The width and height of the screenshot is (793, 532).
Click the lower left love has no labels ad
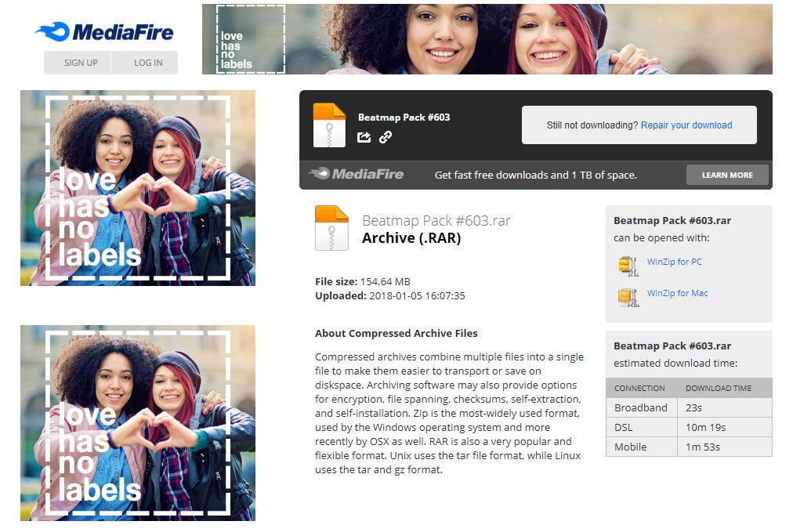138,423
